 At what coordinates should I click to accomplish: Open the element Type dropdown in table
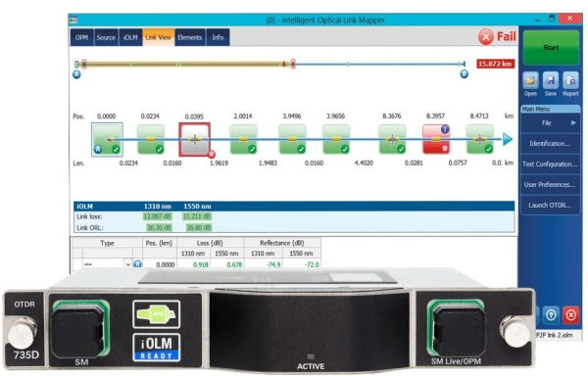pos(127,264)
